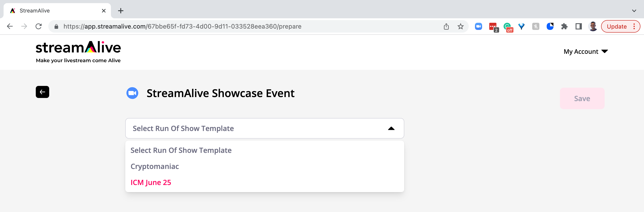Bookmark this page with the star icon
Image resolution: width=644 pixels, height=212 pixels.
(x=460, y=26)
